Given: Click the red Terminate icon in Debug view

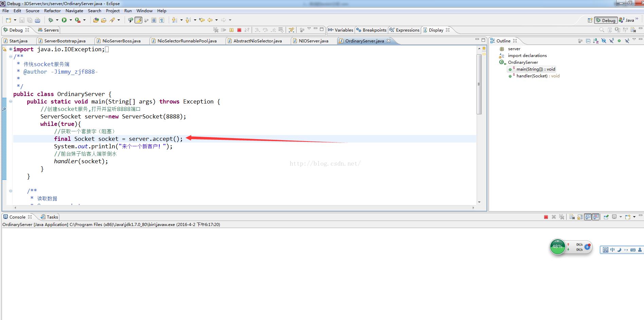Looking at the screenshot, I should click(x=239, y=30).
